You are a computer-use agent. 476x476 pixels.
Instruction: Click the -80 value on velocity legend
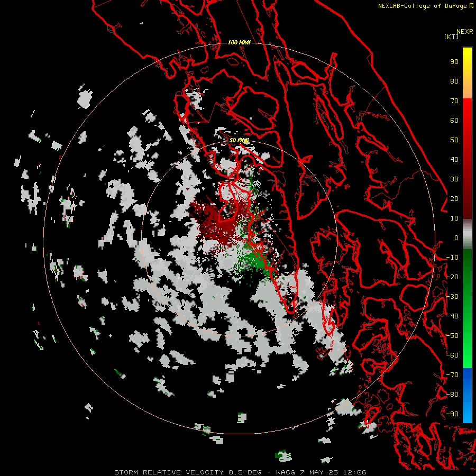pos(452,395)
